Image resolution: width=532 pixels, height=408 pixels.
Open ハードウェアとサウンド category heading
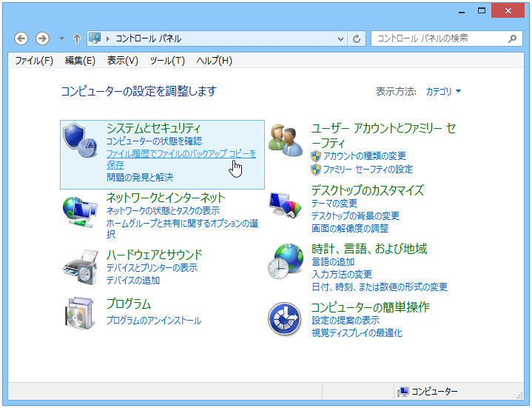coord(155,255)
